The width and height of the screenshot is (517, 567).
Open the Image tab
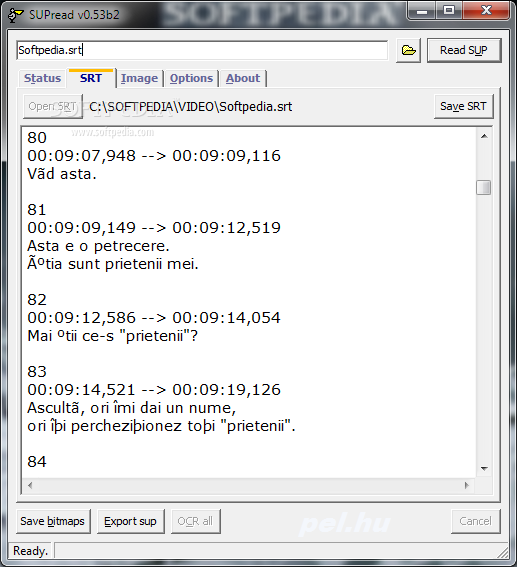point(139,78)
